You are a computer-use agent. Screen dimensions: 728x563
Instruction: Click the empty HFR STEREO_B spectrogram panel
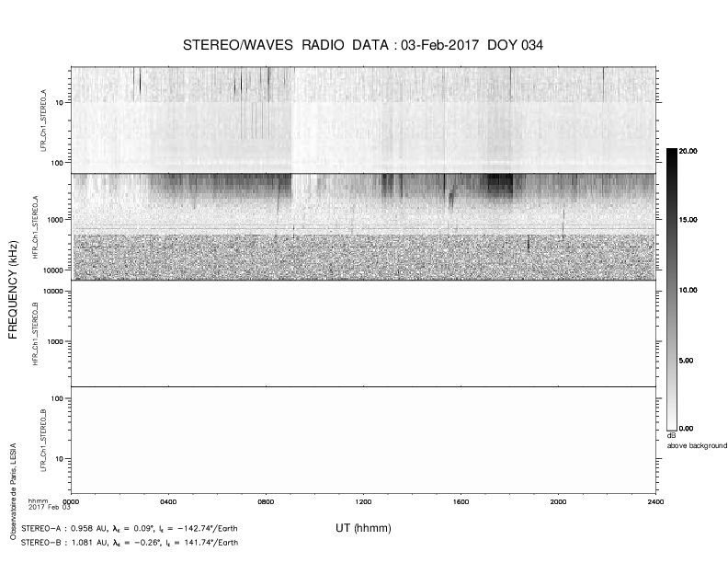pyautogui.click(x=363, y=333)
